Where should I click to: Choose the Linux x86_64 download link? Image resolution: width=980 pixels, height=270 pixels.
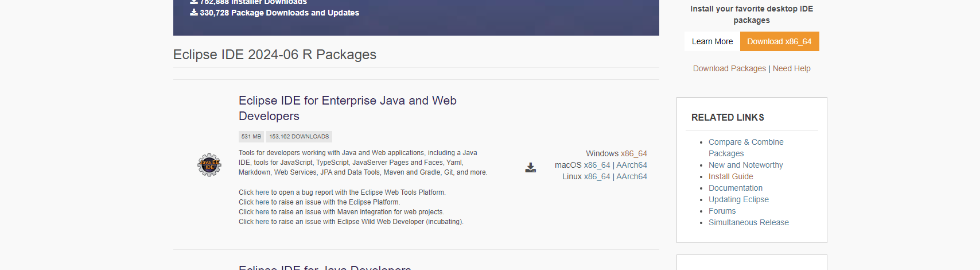tap(597, 176)
